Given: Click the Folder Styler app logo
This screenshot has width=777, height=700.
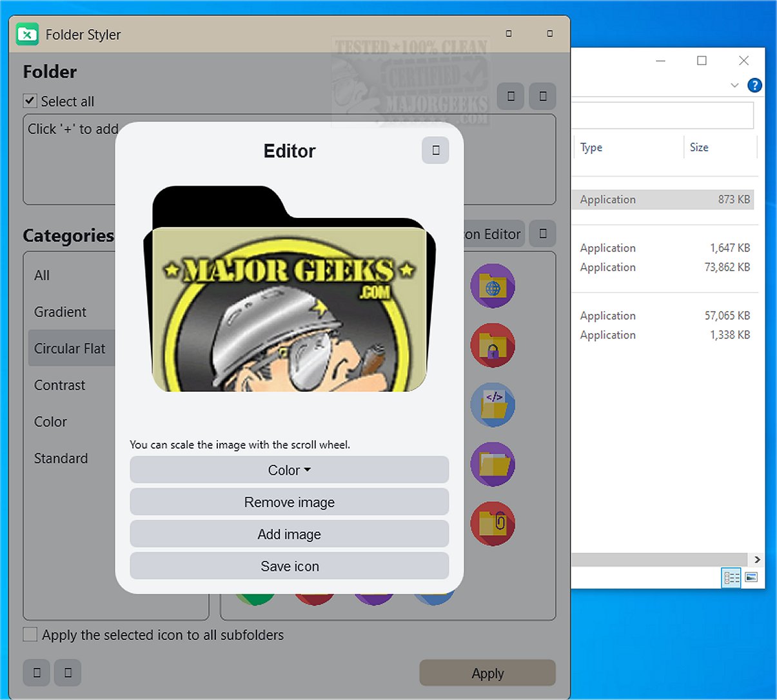Looking at the screenshot, I should [27, 34].
